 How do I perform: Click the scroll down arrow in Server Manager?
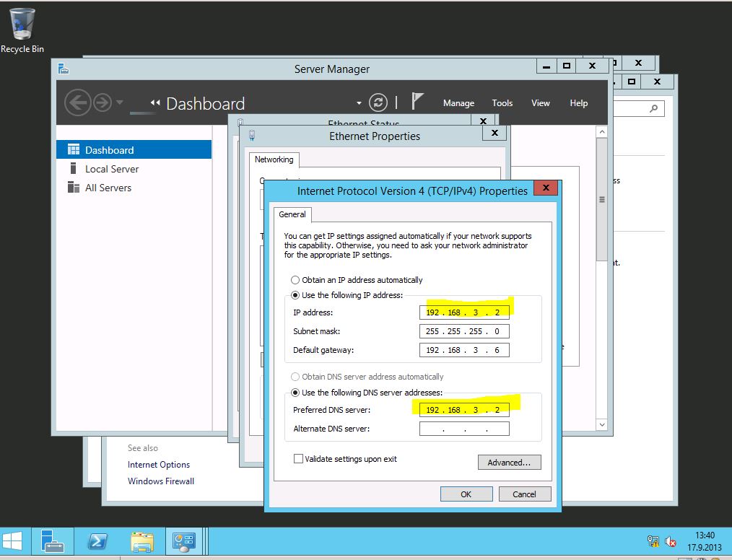pyautogui.click(x=602, y=424)
